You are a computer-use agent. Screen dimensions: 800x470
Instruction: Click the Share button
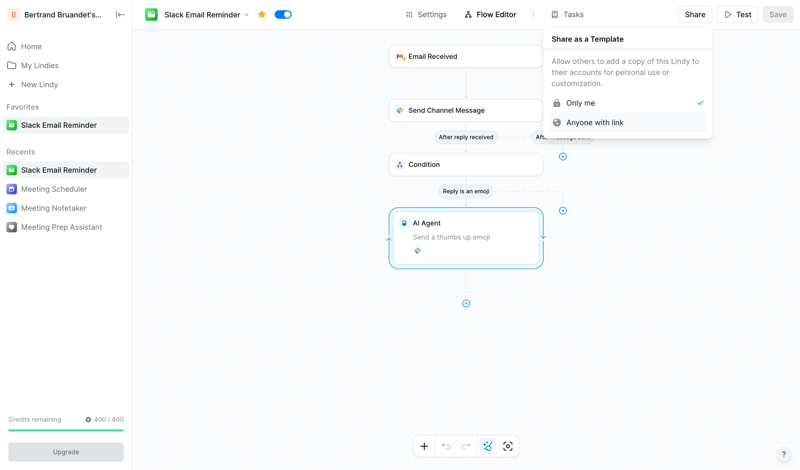point(695,15)
